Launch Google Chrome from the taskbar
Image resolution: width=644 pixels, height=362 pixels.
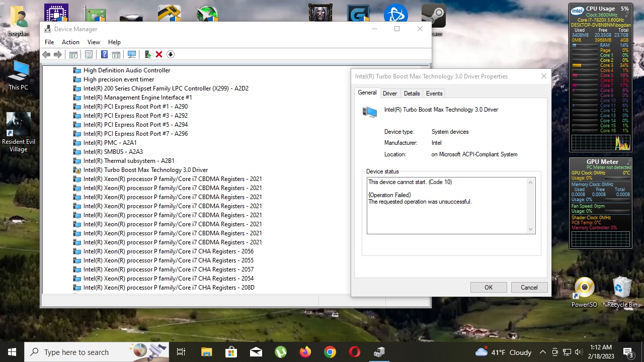coord(330,352)
